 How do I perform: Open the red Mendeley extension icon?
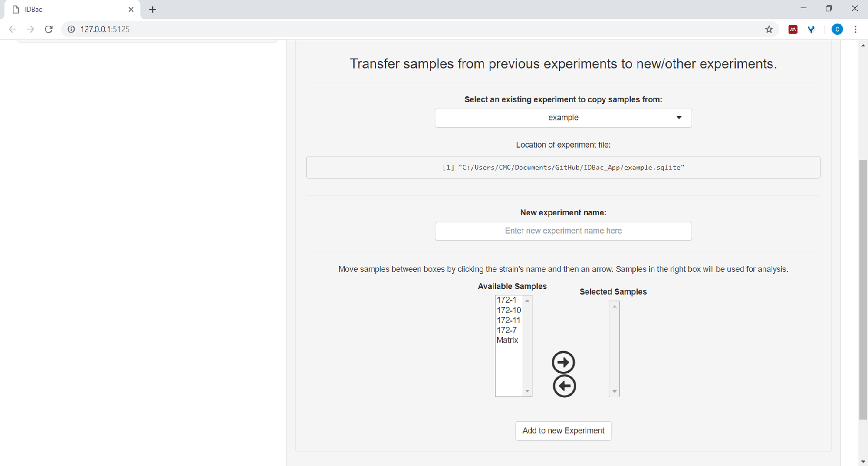tap(793, 29)
